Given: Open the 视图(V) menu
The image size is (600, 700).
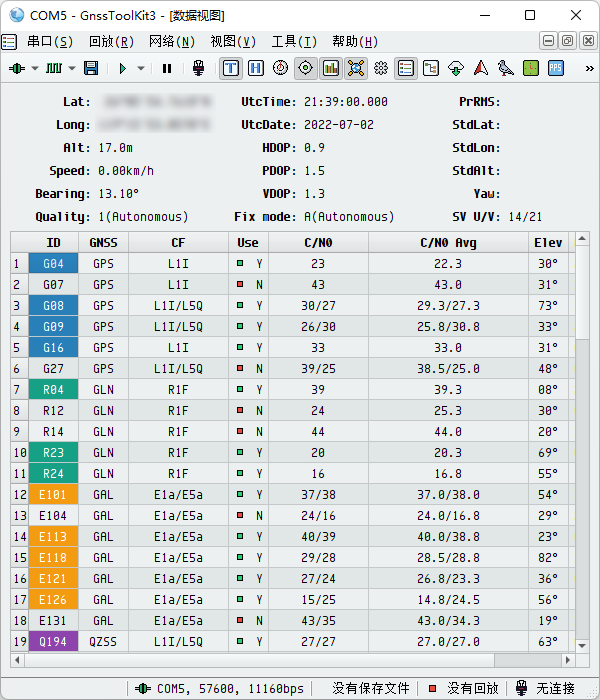Looking at the screenshot, I should click(233, 42).
